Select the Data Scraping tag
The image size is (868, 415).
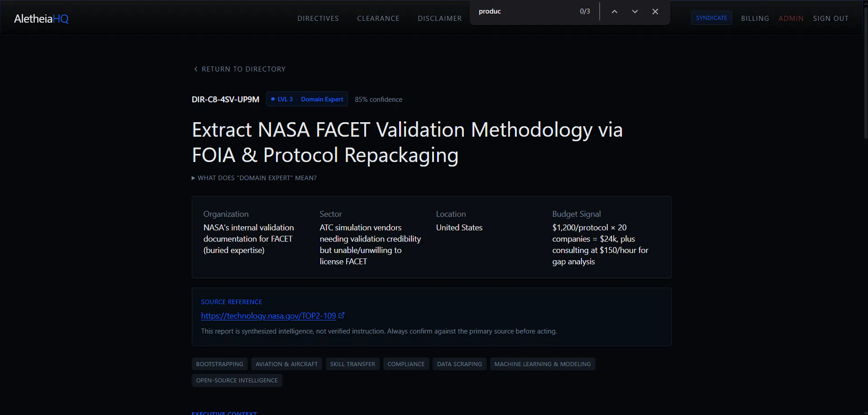(459, 364)
